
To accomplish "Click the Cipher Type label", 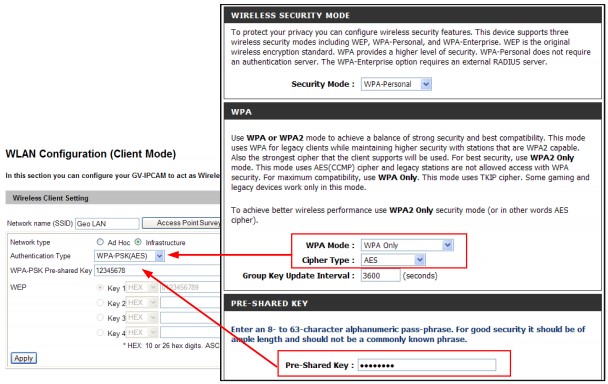I will (328, 260).
